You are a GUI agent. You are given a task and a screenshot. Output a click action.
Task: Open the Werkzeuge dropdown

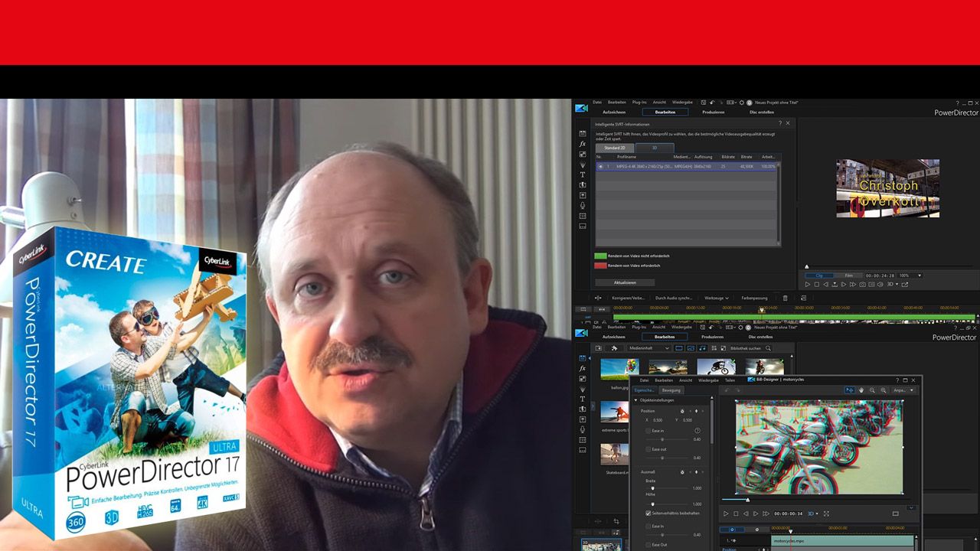[716, 298]
